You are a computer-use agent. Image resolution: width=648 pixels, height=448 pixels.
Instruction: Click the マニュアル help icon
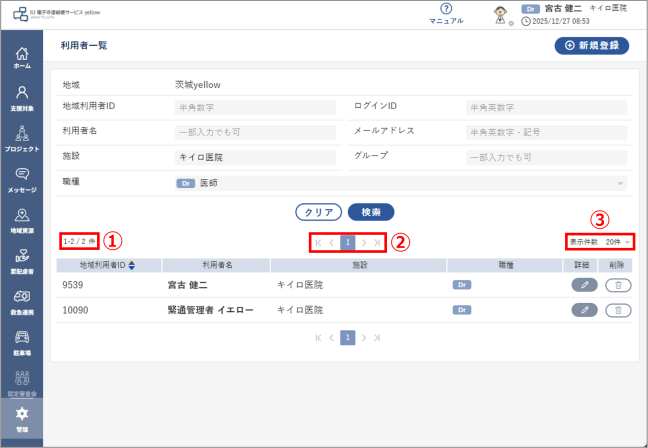point(446,9)
